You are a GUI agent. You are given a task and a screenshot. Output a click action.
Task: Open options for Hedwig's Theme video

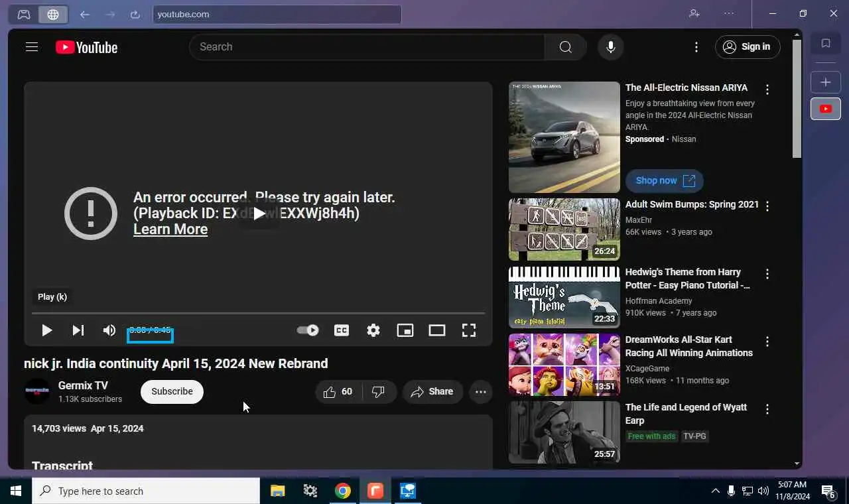pos(767,274)
